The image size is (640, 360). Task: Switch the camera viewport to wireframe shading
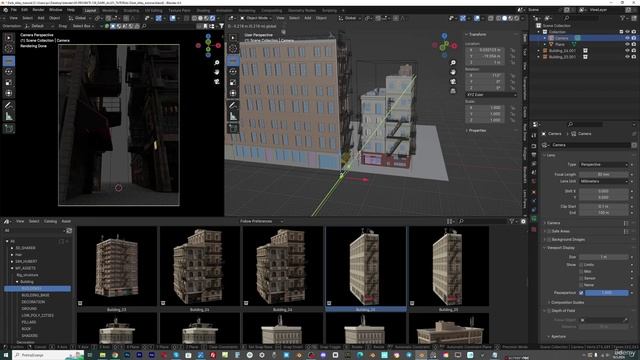click(x=194, y=18)
